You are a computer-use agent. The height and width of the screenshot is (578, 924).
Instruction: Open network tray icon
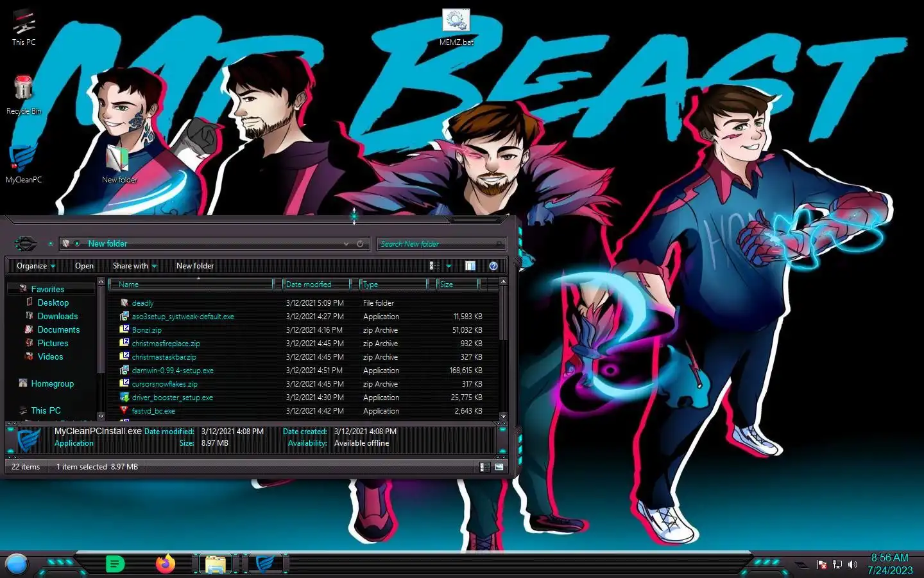(837, 565)
